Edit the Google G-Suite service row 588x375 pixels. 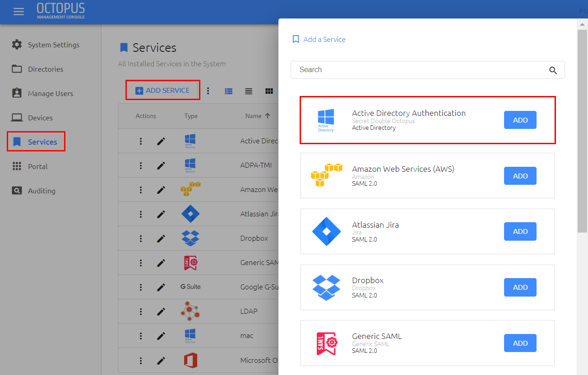tap(161, 287)
